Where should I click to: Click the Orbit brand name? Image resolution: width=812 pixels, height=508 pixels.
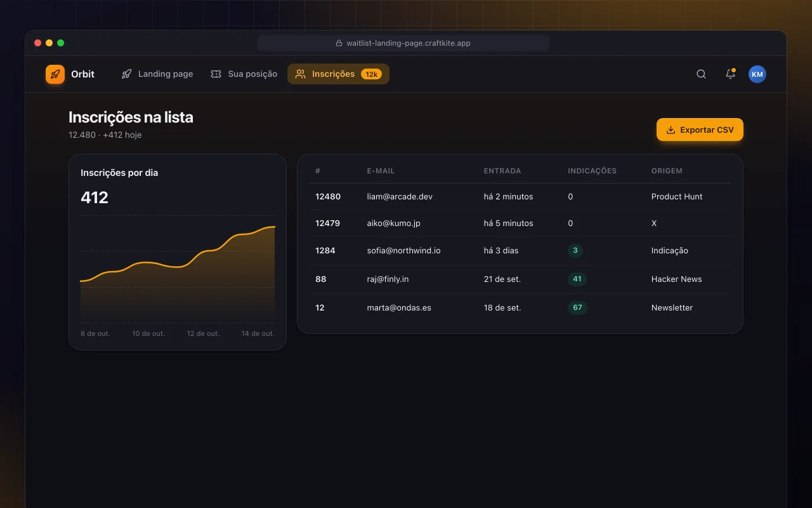click(x=82, y=74)
